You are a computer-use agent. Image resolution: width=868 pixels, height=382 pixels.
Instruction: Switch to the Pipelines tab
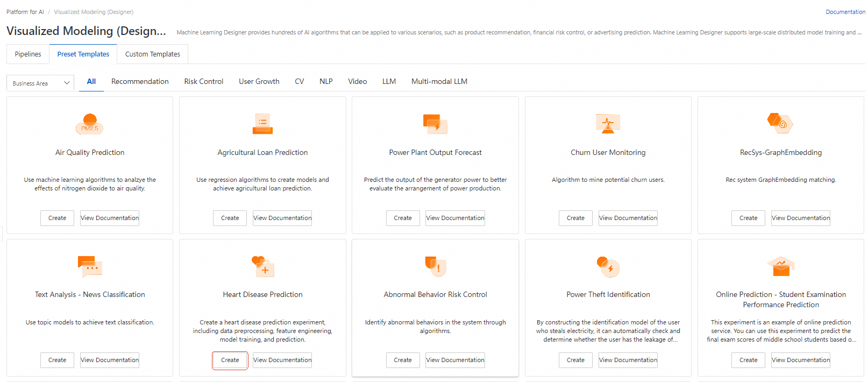tap(28, 54)
